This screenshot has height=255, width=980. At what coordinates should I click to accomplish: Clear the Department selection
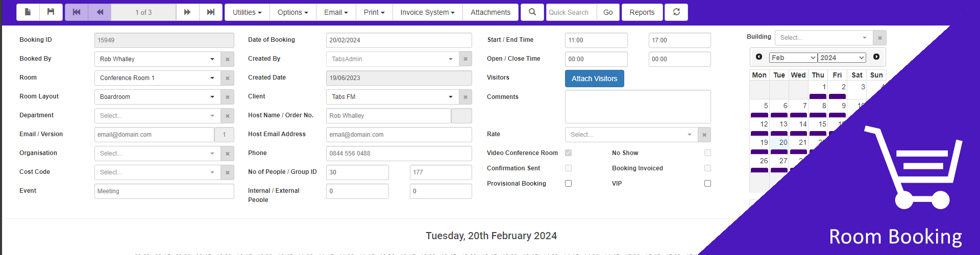pos(228,116)
